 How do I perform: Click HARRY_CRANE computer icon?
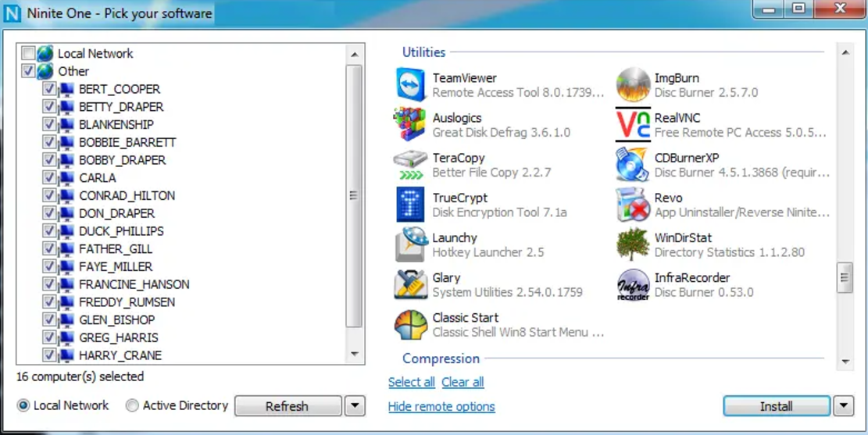click(x=66, y=355)
